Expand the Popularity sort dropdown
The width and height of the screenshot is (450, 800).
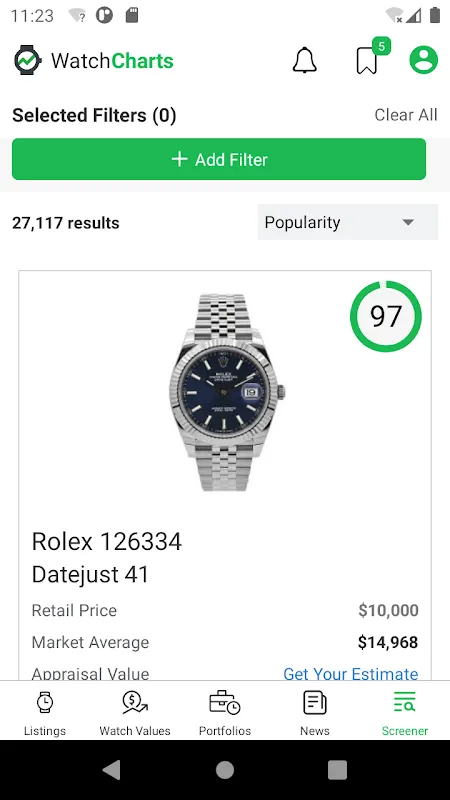pos(348,222)
